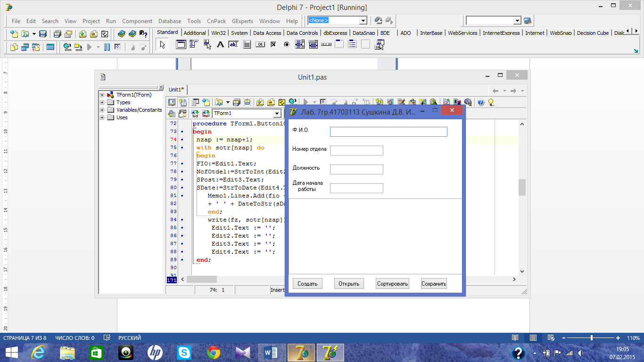Switch to the Win32 palette tab
The image size is (644, 362).
click(x=219, y=33)
